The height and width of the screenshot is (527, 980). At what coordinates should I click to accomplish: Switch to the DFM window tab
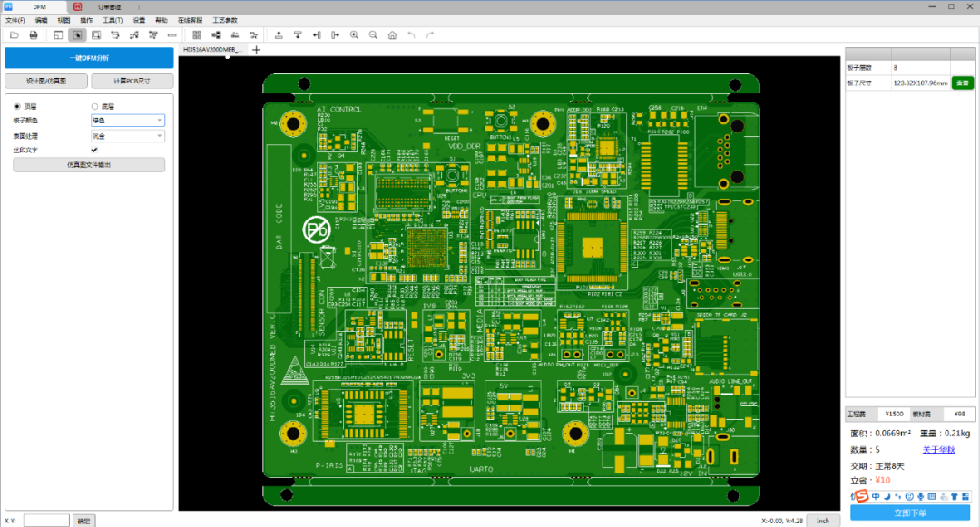pyautogui.click(x=34, y=7)
